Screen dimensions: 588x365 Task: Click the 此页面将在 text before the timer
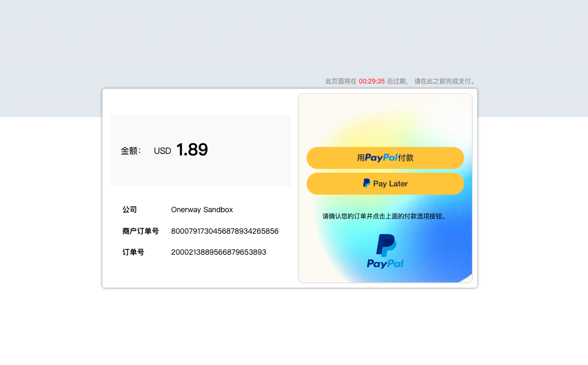click(x=341, y=81)
